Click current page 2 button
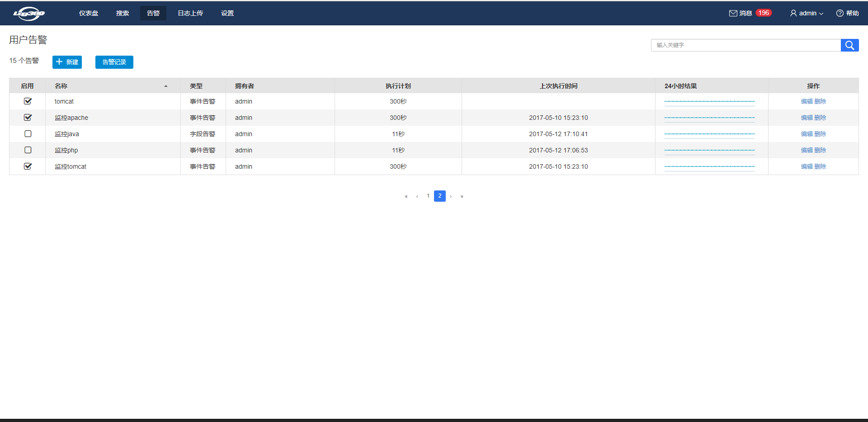Image resolution: width=868 pixels, height=422 pixels. [x=440, y=196]
